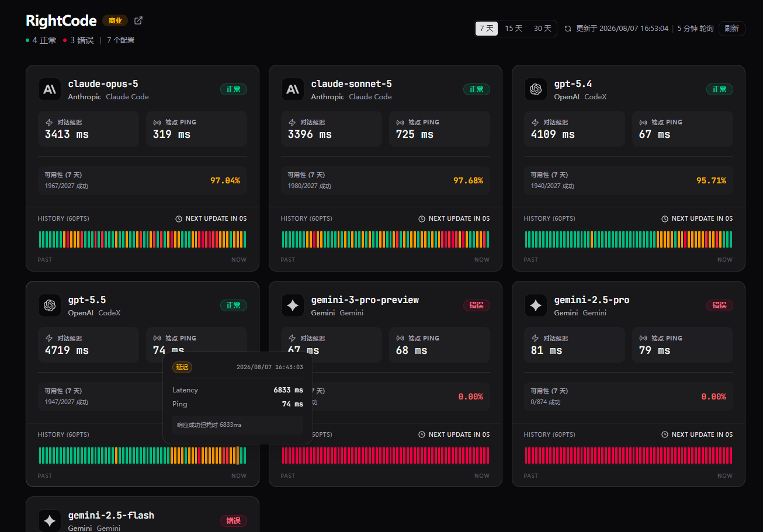The image size is (763, 532).
Task: Click the 正常 status badge on claude-opus-5
Action: [x=234, y=89]
